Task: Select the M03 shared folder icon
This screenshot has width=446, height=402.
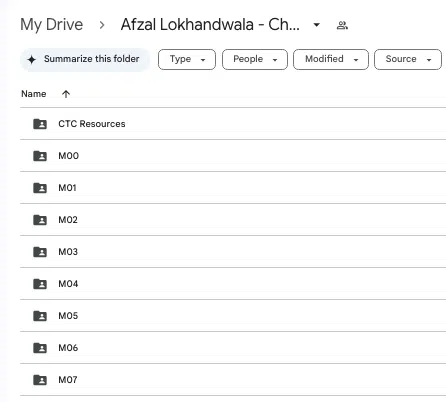Action: pos(40,252)
